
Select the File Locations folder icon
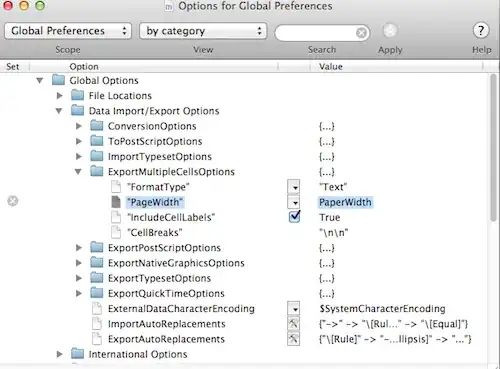click(78, 95)
